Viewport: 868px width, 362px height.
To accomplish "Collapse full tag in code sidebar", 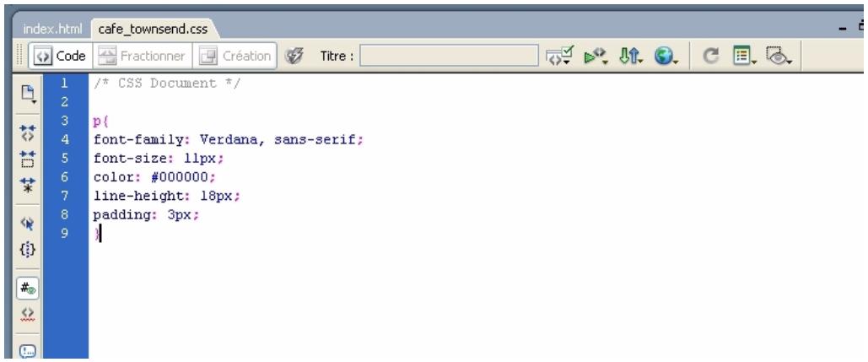I will pos(28,132).
